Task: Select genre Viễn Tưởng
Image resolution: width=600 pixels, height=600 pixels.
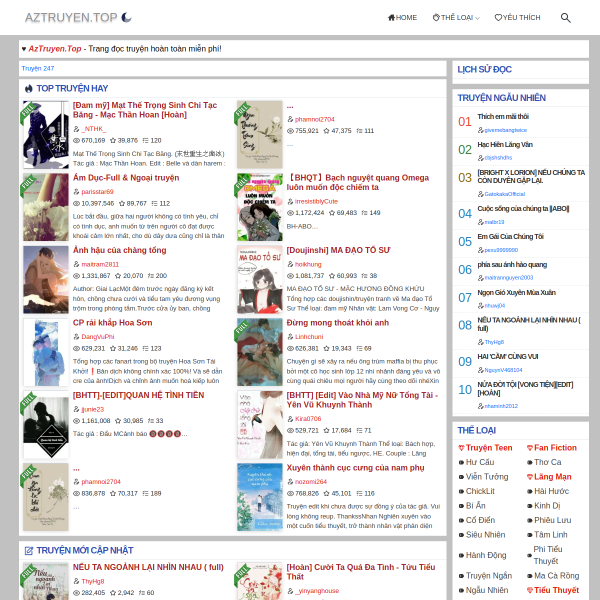Action: point(487,477)
